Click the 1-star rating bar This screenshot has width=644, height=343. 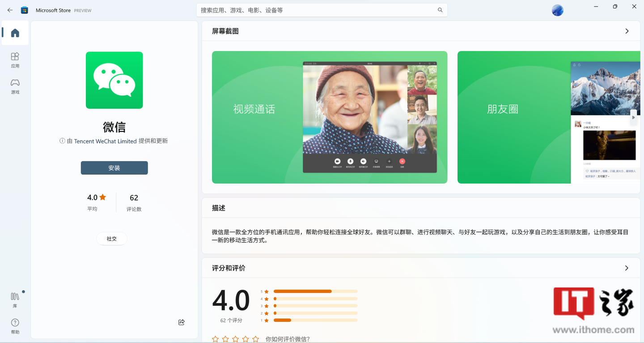click(x=316, y=320)
